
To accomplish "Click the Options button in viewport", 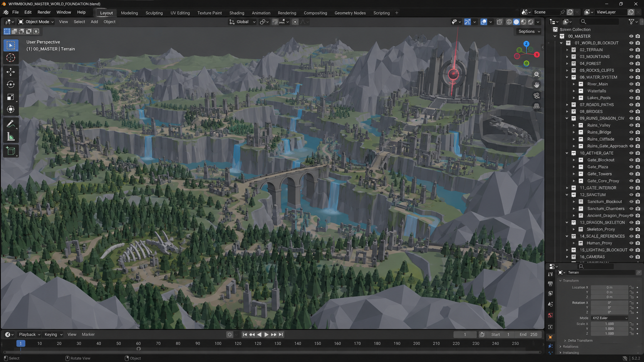I will tap(529, 32).
